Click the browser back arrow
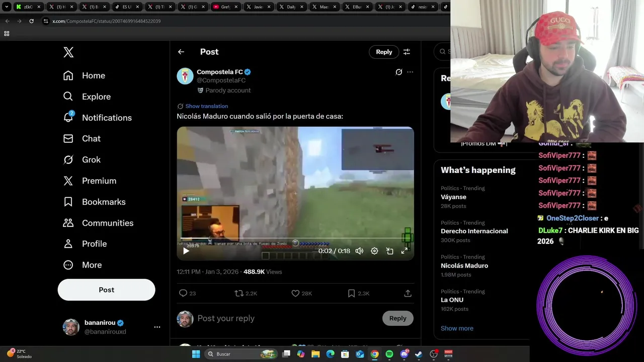Viewport: 644px width, 362px height. click(7, 21)
